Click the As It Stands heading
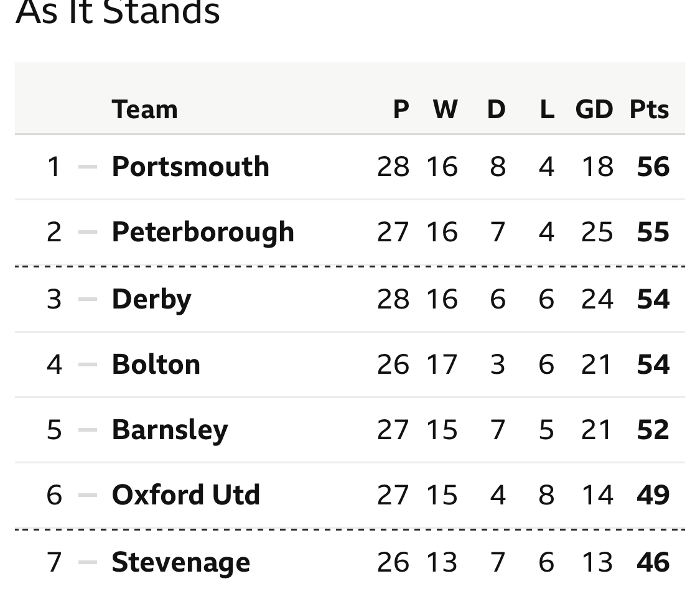The image size is (700, 594). [118, 12]
